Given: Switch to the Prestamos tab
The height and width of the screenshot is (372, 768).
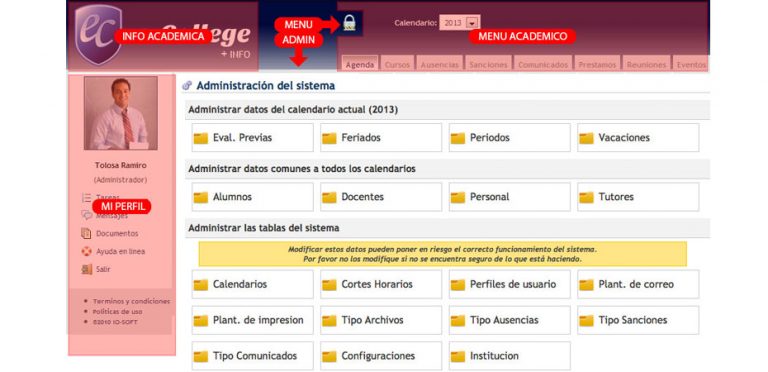Looking at the screenshot, I should point(598,65).
